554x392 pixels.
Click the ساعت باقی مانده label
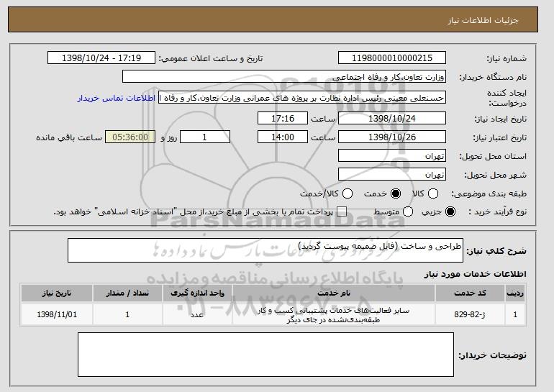(69, 137)
